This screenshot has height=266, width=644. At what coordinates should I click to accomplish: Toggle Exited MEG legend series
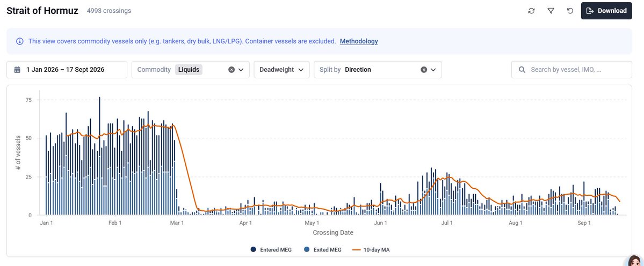pyautogui.click(x=322, y=249)
